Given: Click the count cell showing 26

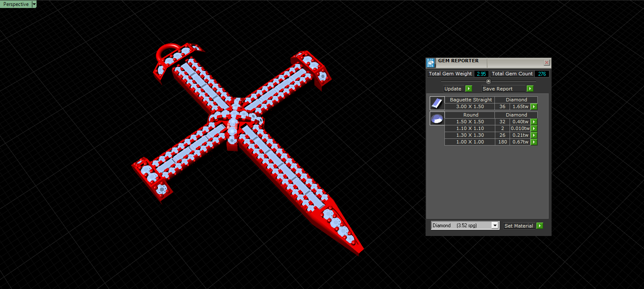Looking at the screenshot, I should pos(502,135).
